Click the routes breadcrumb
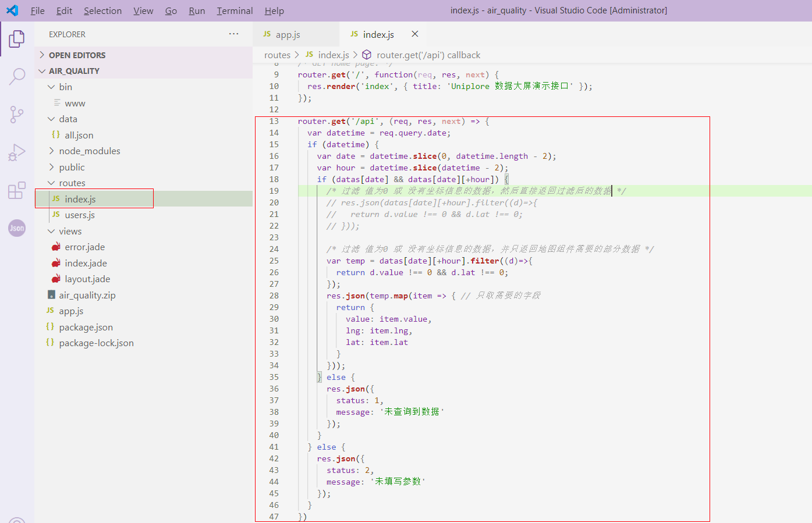This screenshot has height=523, width=812. click(x=277, y=55)
